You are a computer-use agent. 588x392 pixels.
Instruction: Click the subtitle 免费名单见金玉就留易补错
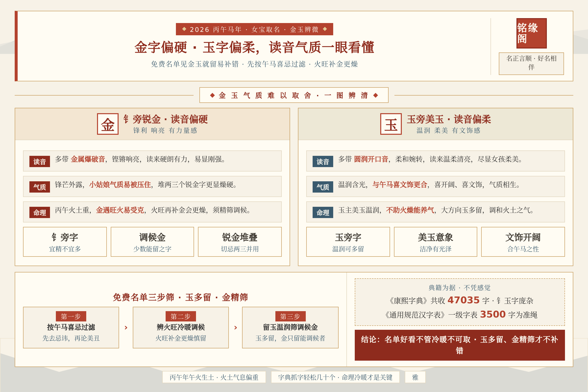(254, 64)
